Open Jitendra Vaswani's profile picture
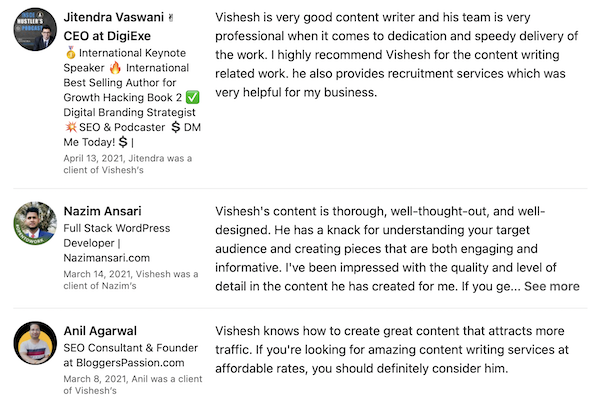 coord(35,29)
